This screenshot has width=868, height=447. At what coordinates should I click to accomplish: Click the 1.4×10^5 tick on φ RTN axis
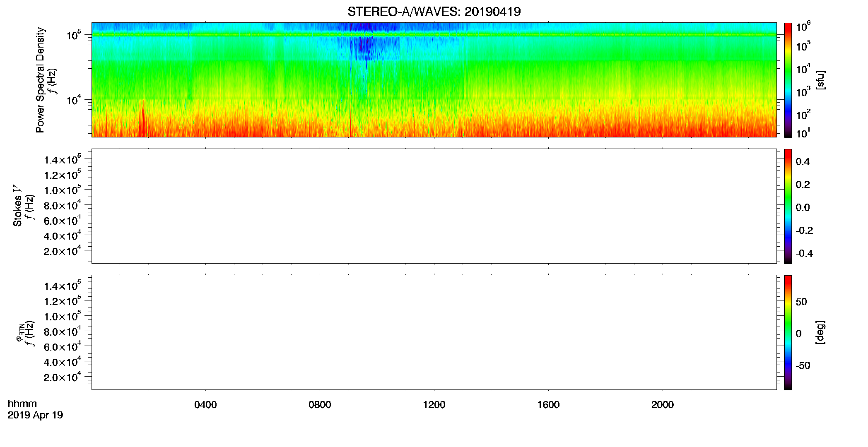(x=62, y=286)
